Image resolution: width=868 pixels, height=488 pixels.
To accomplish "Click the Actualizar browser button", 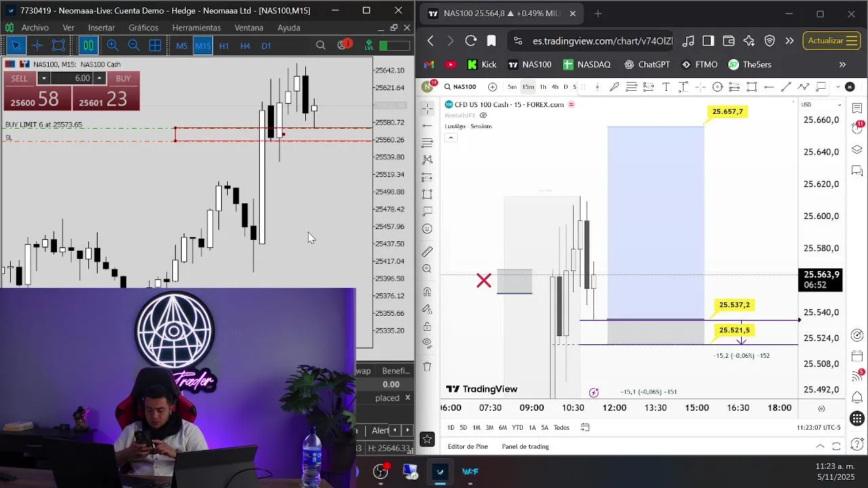I will [832, 41].
